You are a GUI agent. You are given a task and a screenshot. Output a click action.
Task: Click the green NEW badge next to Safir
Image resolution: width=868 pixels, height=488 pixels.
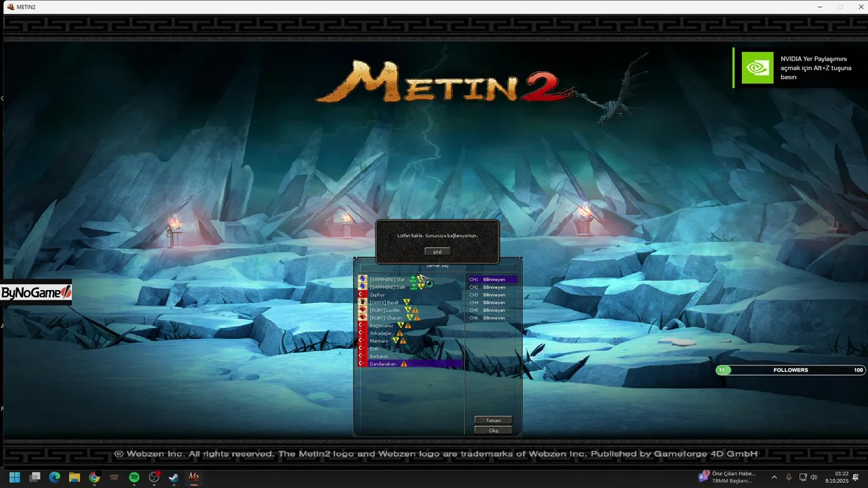point(413,287)
